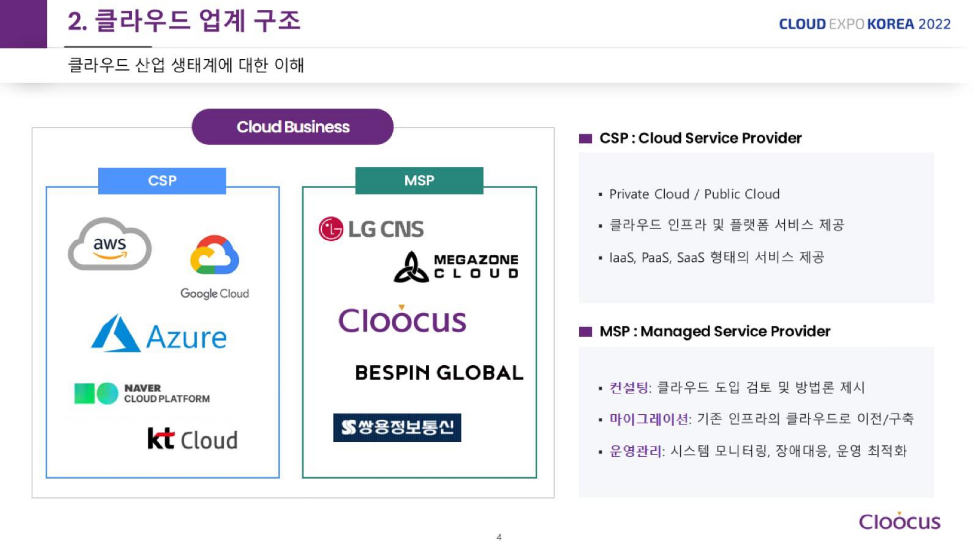The image size is (980, 551).
Task: Click the Private Cloud / Public Cloud bullet
Action: point(694,194)
